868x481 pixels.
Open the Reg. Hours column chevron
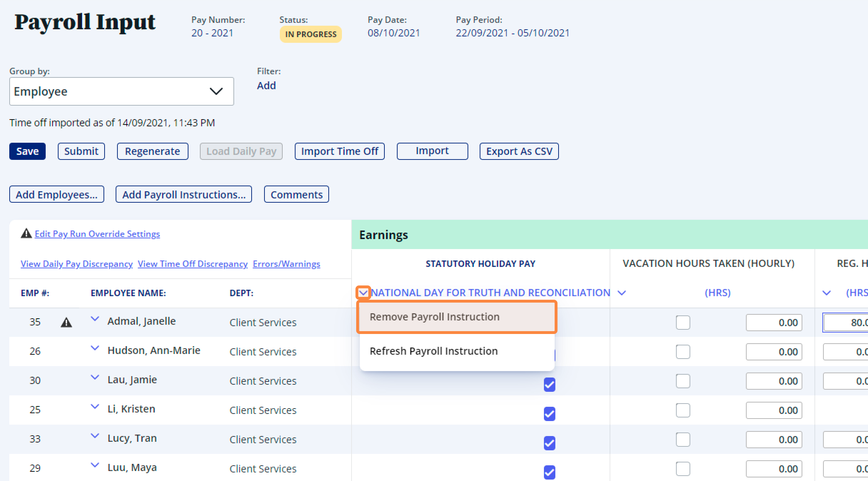click(x=827, y=293)
